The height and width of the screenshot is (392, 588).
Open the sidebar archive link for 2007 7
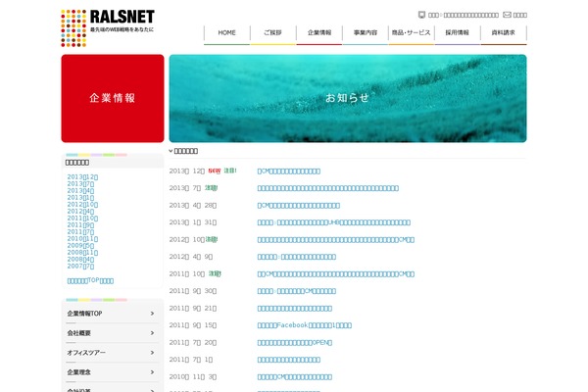80,266
